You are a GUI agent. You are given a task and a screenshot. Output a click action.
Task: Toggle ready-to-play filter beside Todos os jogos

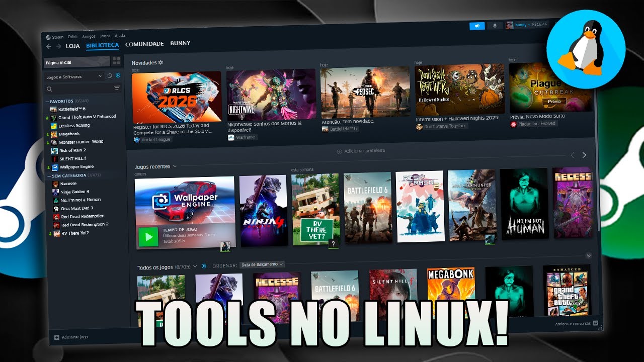point(204,266)
